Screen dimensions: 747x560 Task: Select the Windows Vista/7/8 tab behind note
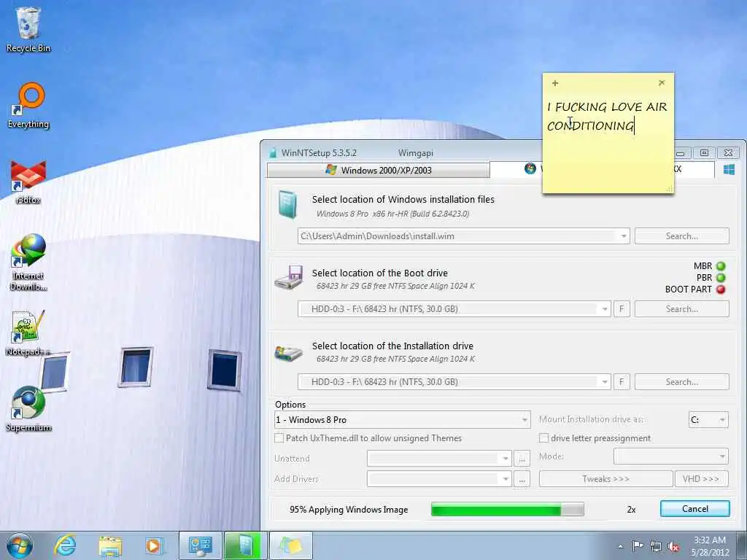pos(516,169)
